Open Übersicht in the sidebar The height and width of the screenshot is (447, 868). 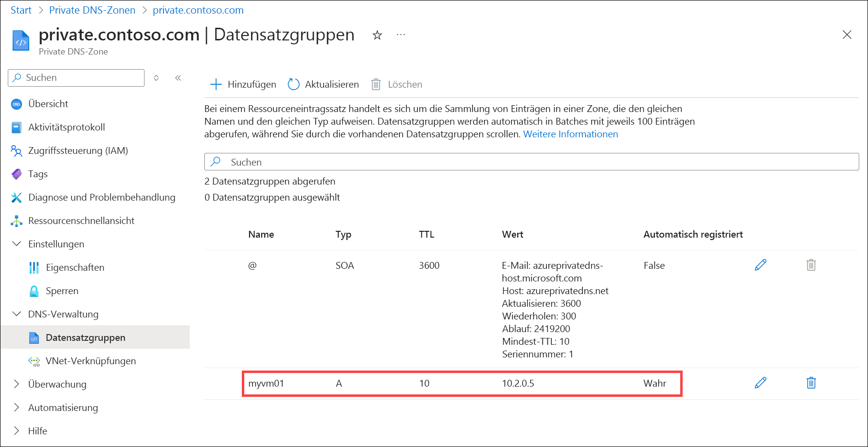pos(48,104)
